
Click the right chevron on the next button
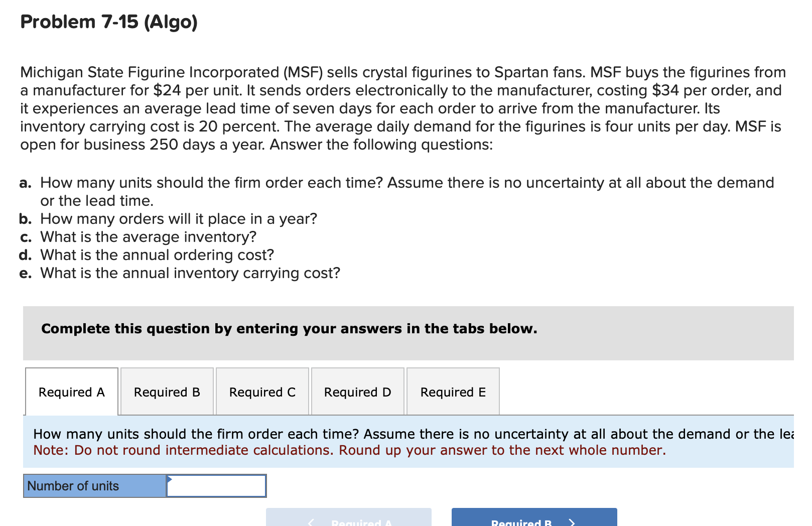pos(572,522)
